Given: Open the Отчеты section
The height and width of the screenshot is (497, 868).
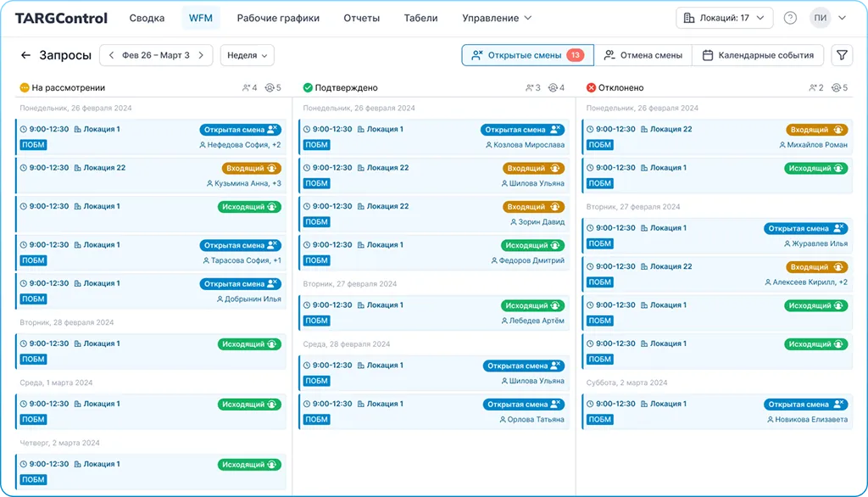Looking at the screenshot, I should click(x=361, y=17).
